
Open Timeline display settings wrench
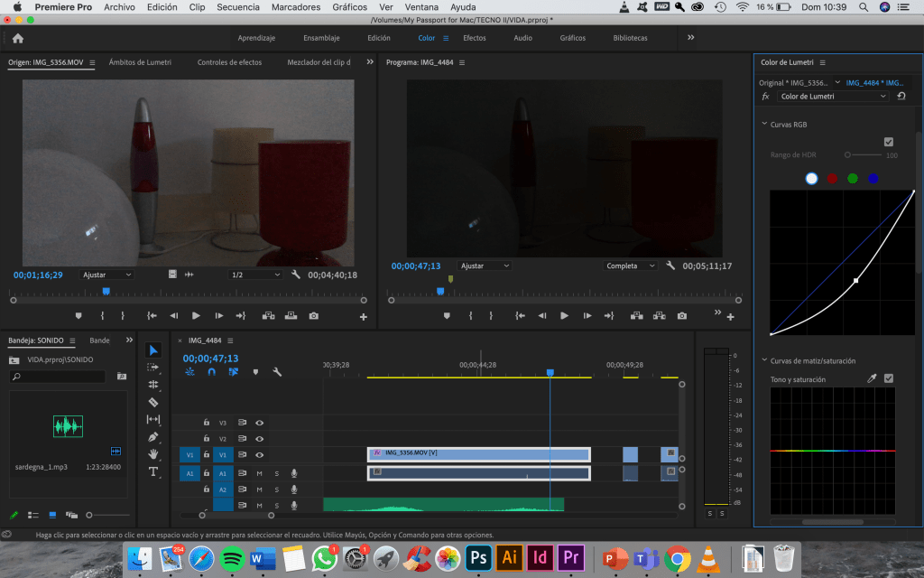pos(277,371)
